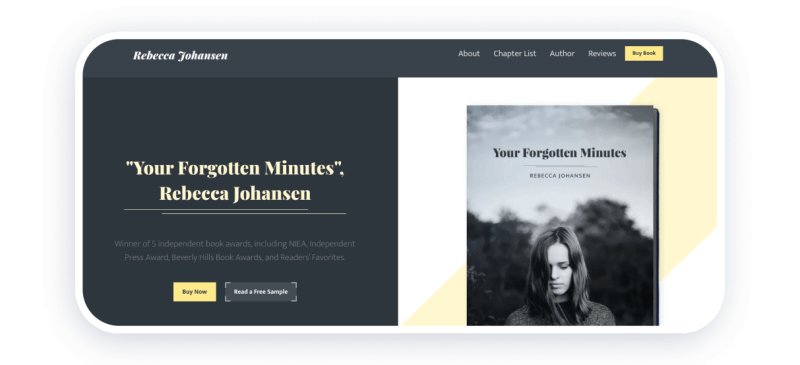Click the Rebecca Johansen site logo

[x=180, y=55]
